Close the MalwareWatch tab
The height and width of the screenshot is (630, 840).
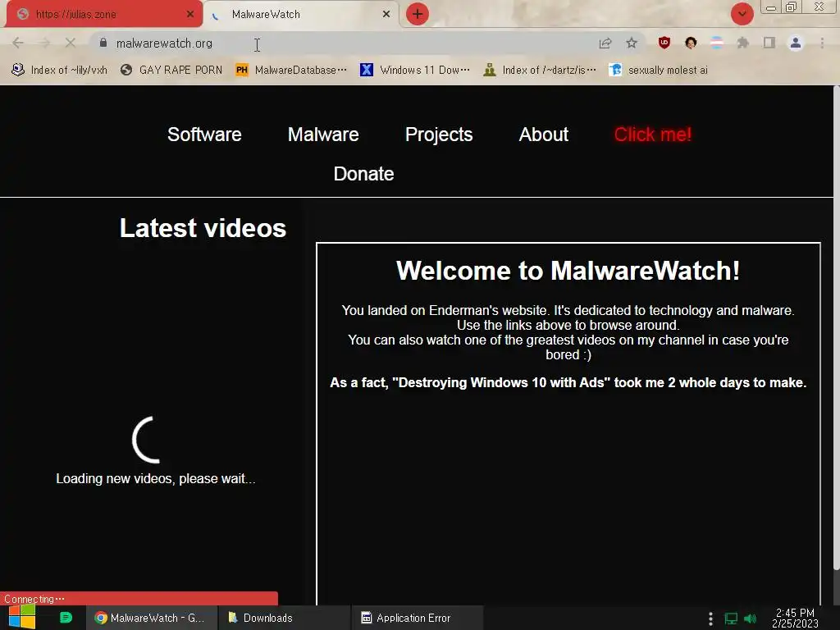point(386,14)
